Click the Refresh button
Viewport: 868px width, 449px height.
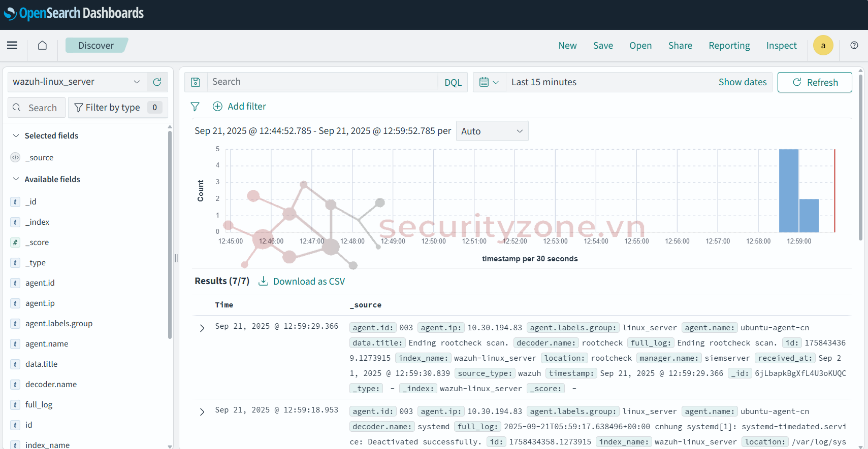(815, 82)
